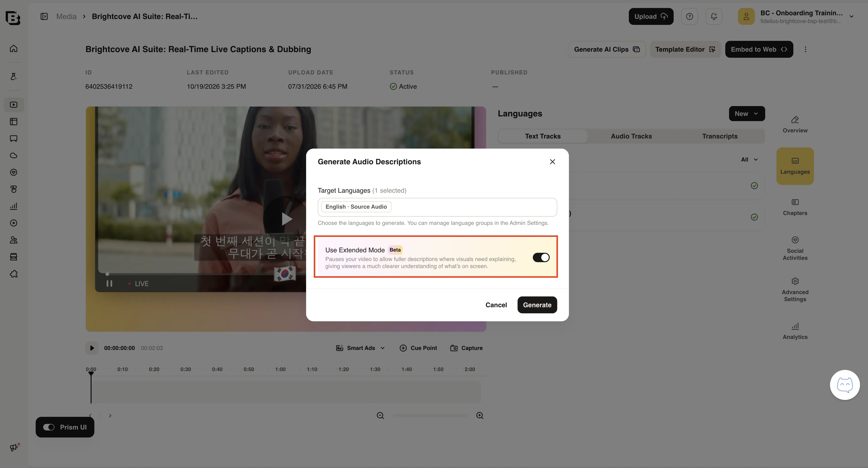Open the Target Languages selection field
Viewport: 868px width, 468px height.
(437, 207)
